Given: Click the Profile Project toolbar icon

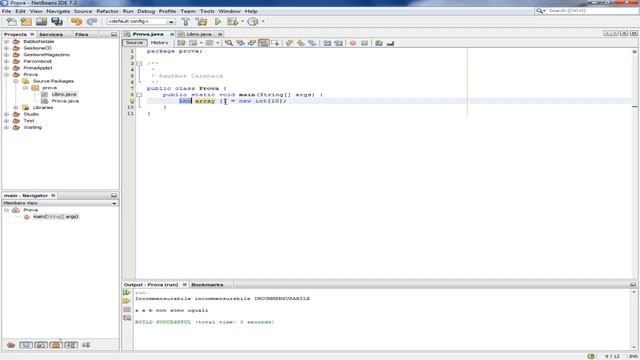Looking at the screenshot, I should click(253, 22).
